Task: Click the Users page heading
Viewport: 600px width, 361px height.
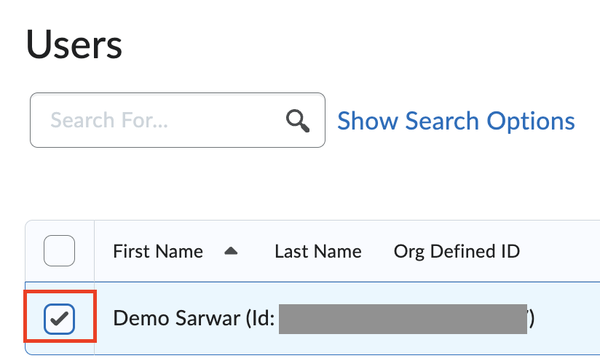Action: click(74, 45)
